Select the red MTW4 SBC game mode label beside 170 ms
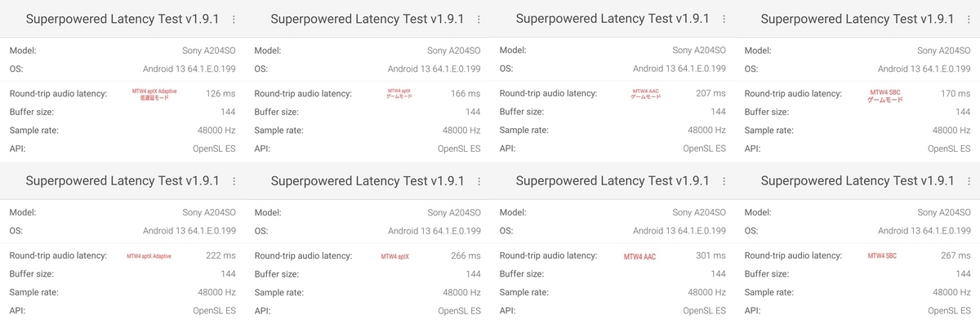Screen dimensions: 980x324 pos(885,95)
